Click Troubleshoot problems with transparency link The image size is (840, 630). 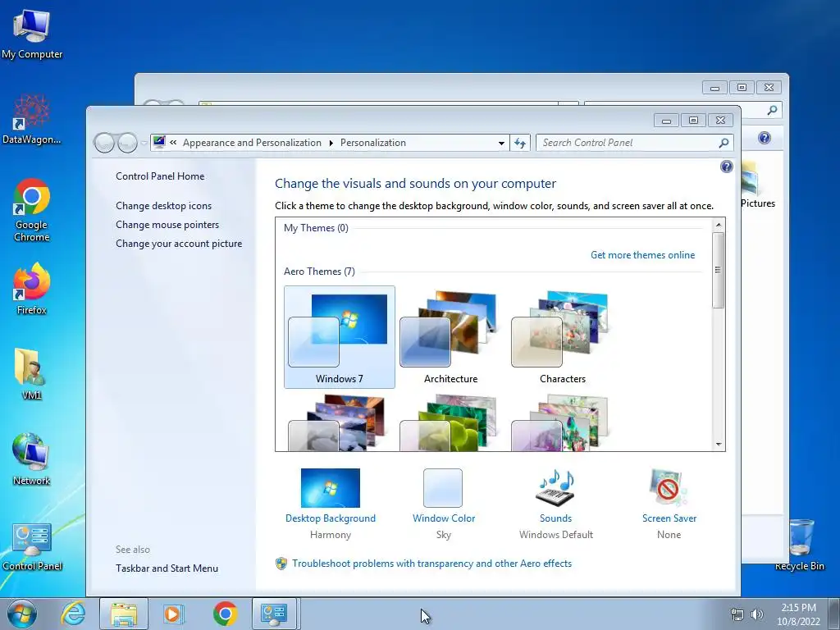pyautogui.click(x=431, y=564)
